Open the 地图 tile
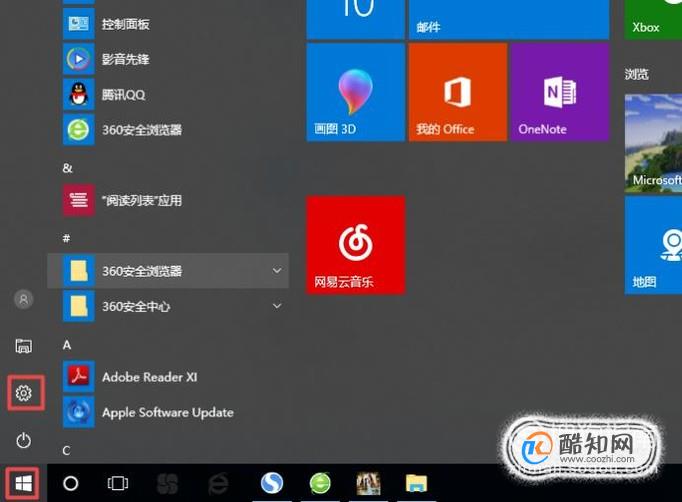 (x=653, y=245)
